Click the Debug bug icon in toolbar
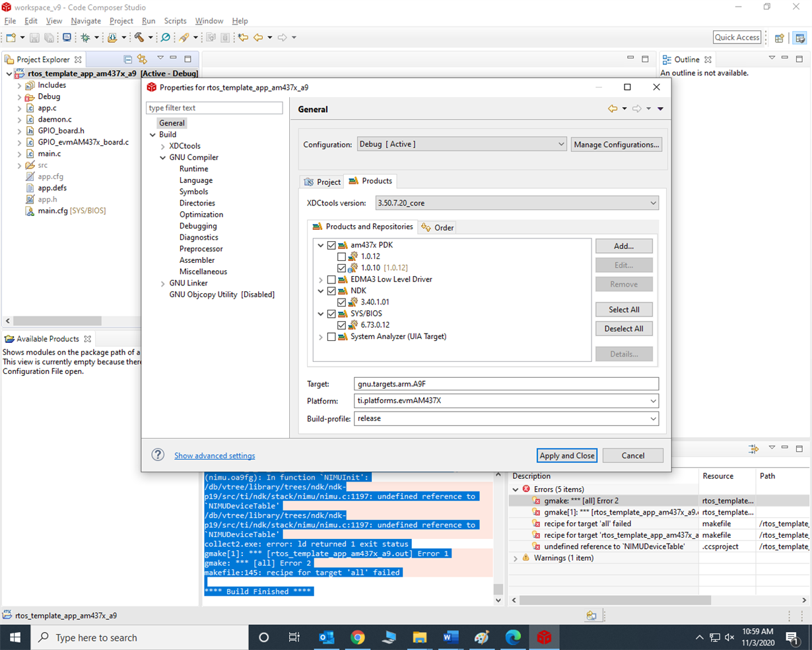This screenshot has width=812, height=650. tap(85, 38)
